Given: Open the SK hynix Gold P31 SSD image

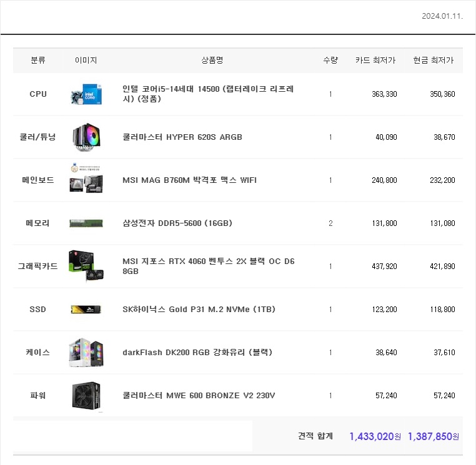Looking at the screenshot, I should pyautogui.click(x=86, y=310).
